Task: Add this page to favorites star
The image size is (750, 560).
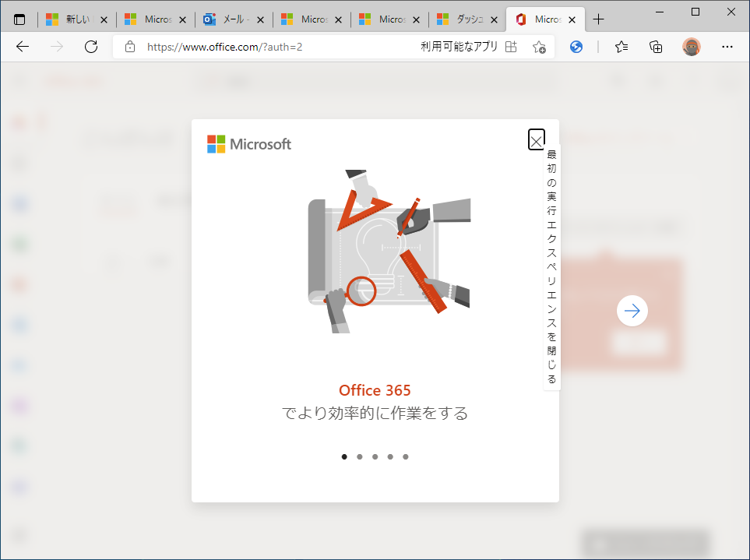Action: coord(539,47)
